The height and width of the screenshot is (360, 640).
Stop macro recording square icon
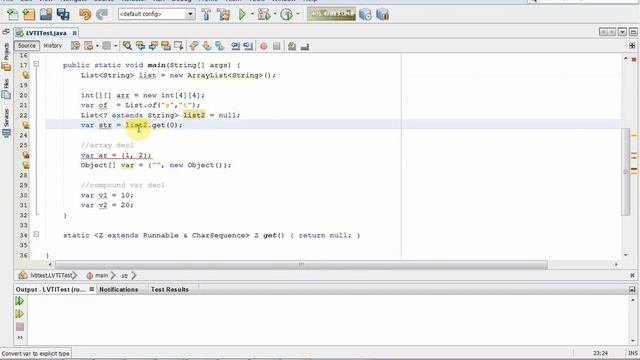point(277,46)
